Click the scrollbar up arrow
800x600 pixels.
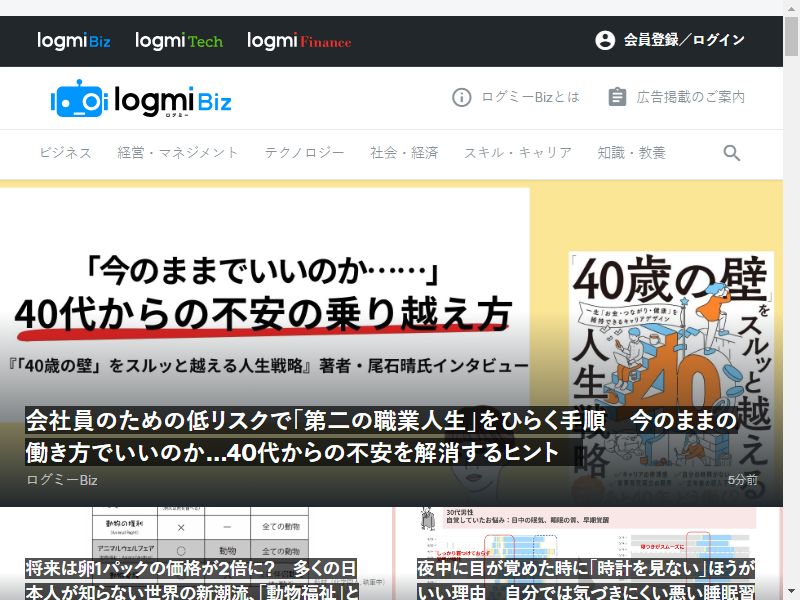pyautogui.click(x=791, y=7)
